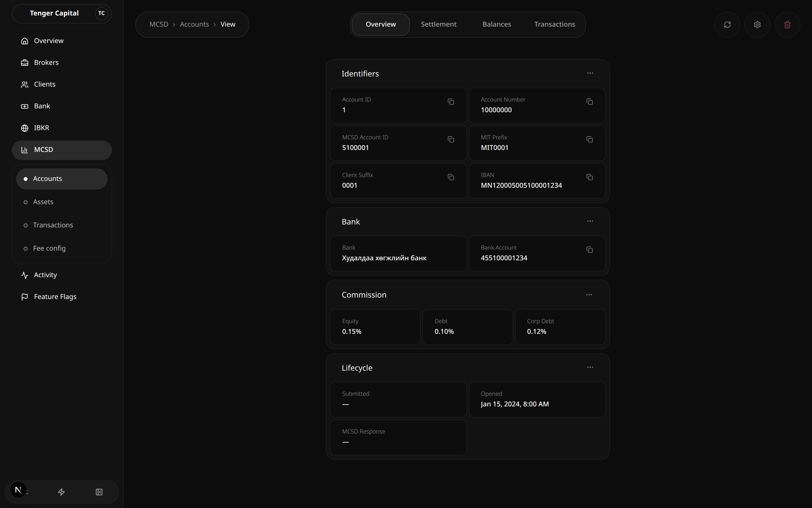Open IBKR in the sidebar
This screenshot has width=812, height=508.
(62, 128)
